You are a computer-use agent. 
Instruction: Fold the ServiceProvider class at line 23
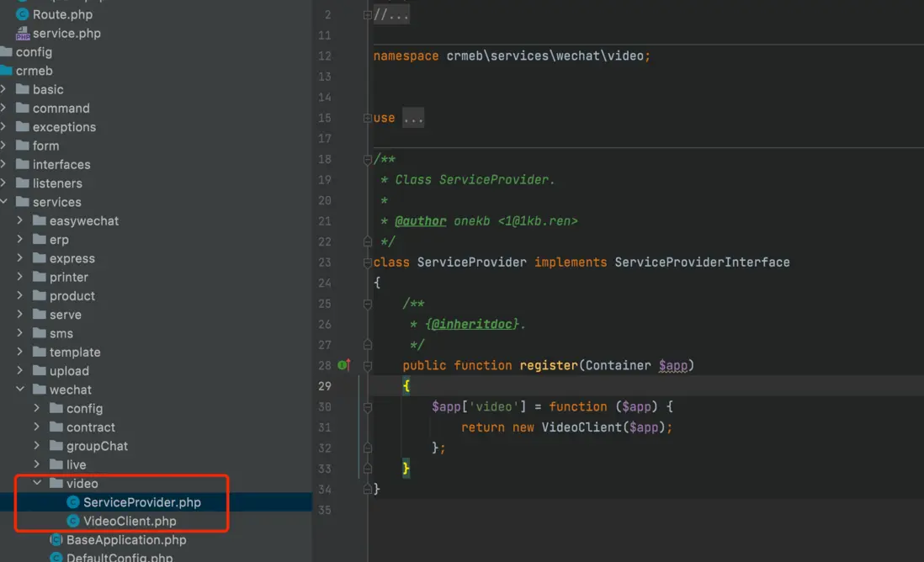[x=367, y=262]
